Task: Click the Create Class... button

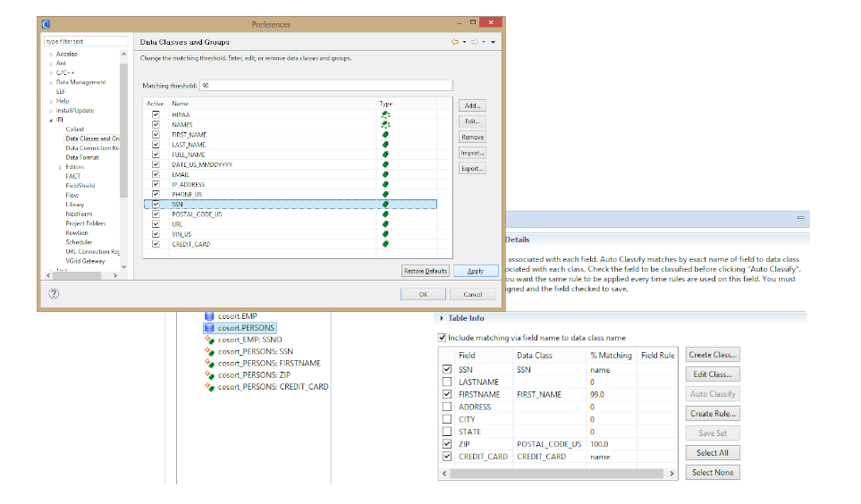Action: point(713,355)
